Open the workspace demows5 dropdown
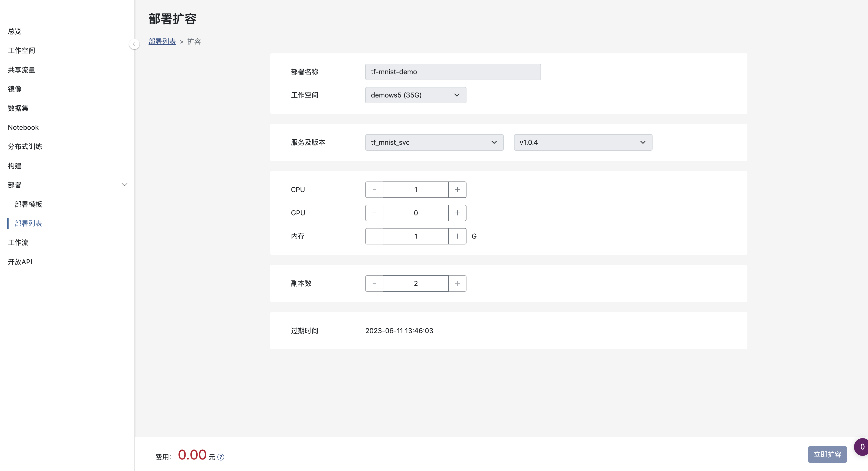Screen dimensions: 868x471 tap(415, 95)
